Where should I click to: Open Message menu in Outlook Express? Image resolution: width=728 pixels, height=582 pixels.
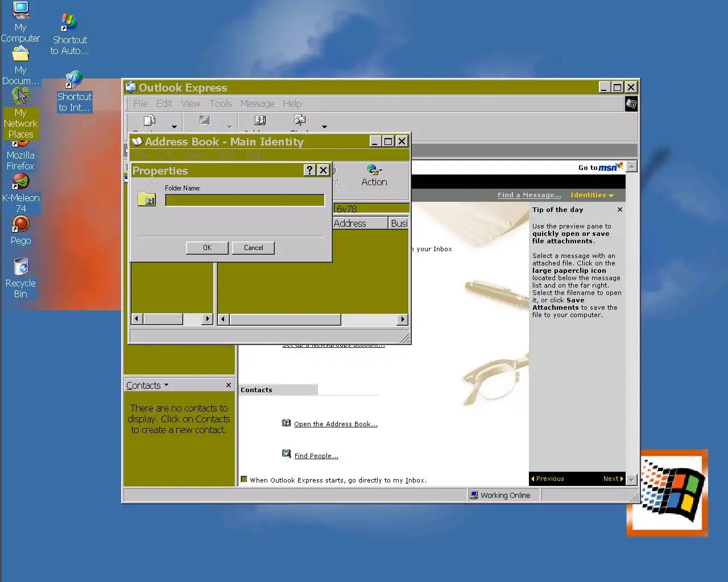tap(257, 103)
